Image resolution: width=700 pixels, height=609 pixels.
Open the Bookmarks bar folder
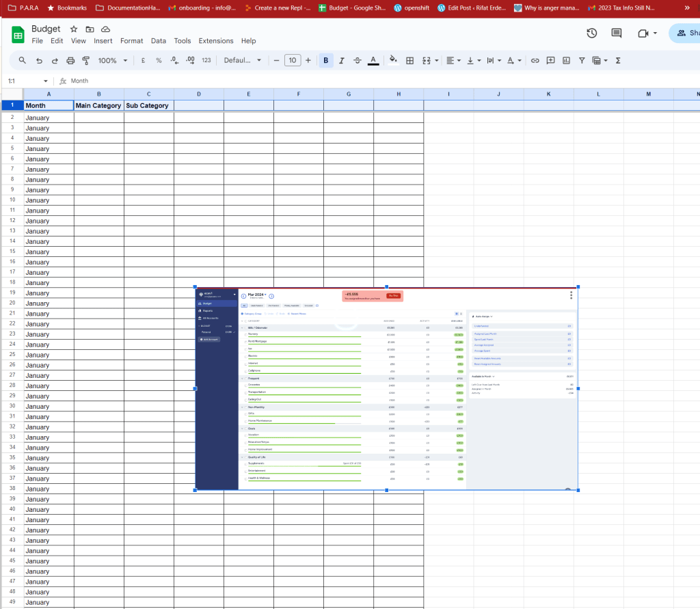coord(67,8)
